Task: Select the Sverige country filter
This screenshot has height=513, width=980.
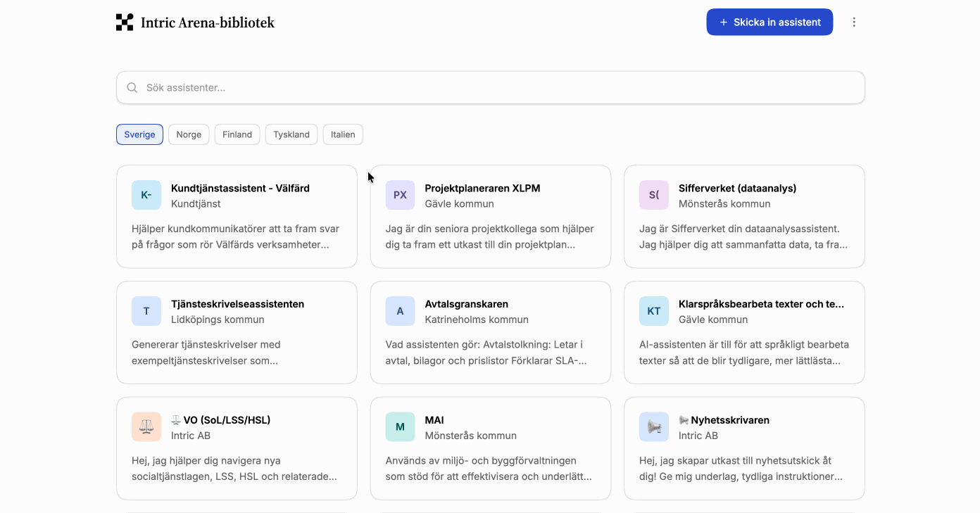Action: (139, 134)
